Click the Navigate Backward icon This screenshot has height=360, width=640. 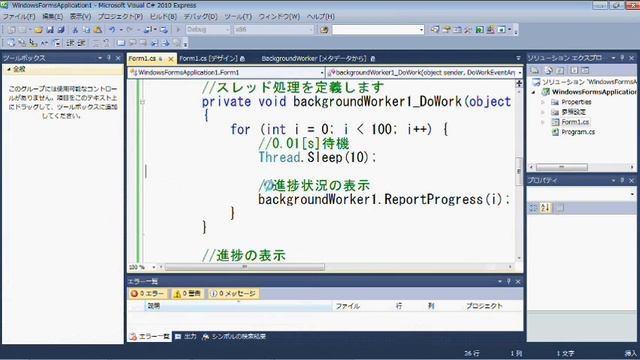(x=148, y=30)
